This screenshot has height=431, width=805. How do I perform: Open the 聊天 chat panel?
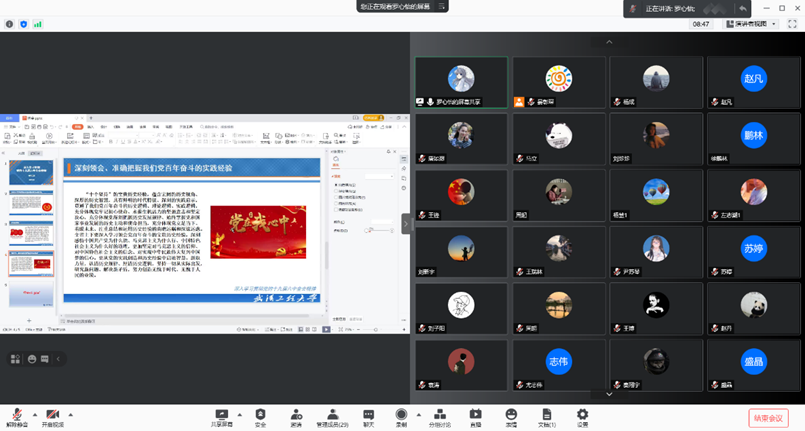coord(368,414)
